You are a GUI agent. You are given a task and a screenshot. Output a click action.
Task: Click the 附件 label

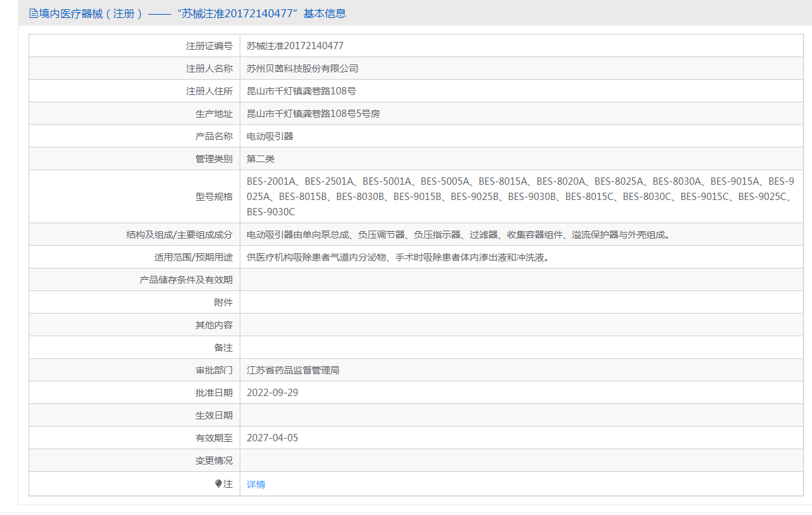(223, 302)
